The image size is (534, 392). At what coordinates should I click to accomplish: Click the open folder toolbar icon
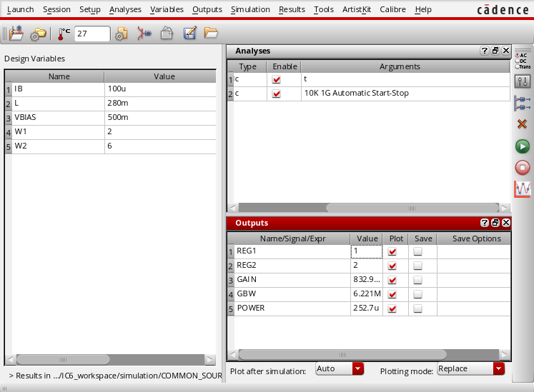(x=211, y=33)
